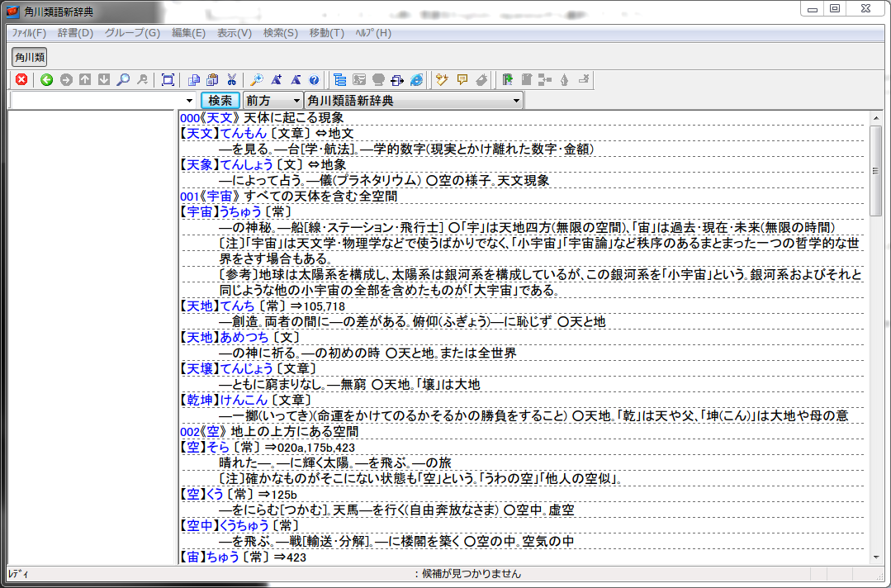Click the gray pen nib icon
The height and width of the screenshot is (588, 891).
coord(564,79)
